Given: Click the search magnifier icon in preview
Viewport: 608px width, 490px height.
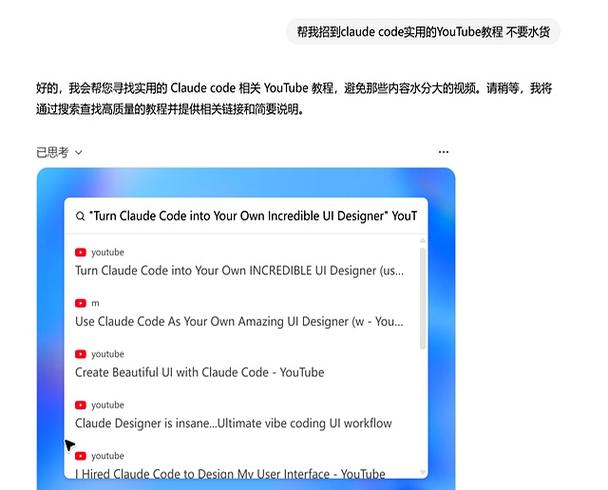Looking at the screenshot, I should pyautogui.click(x=80, y=216).
